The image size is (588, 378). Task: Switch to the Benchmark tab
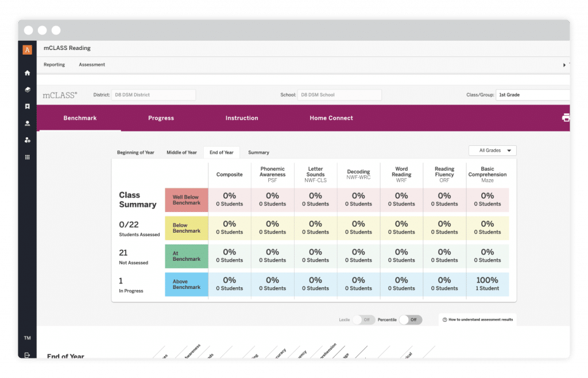[80, 118]
